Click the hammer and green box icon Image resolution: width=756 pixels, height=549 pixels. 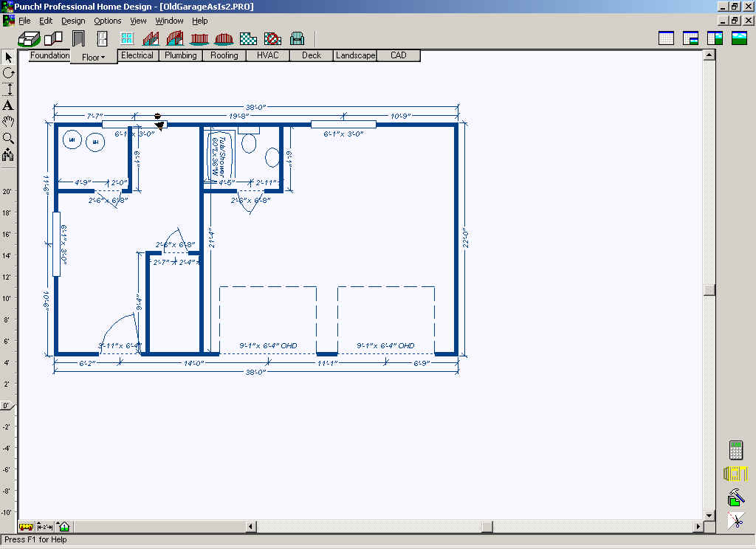coord(736,497)
